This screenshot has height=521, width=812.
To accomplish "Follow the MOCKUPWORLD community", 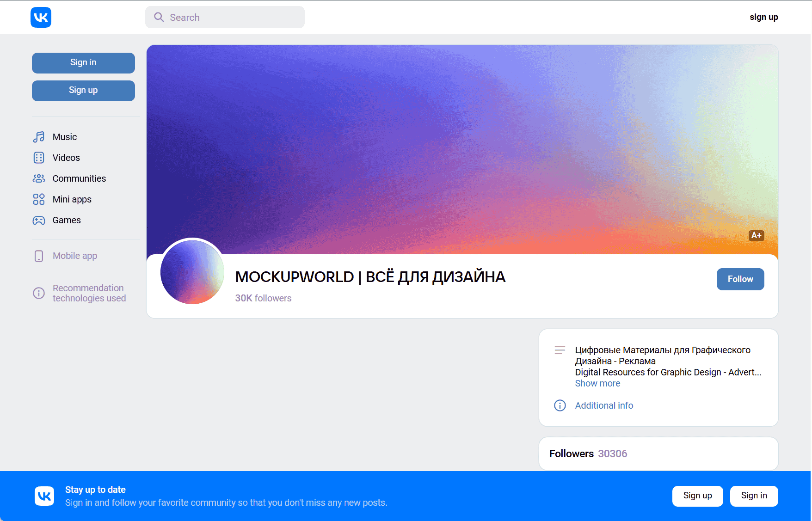I will (x=740, y=279).
